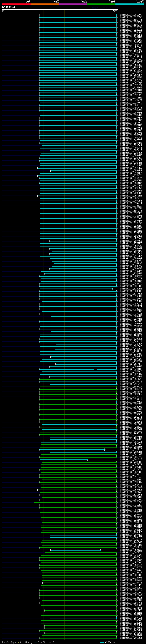Select last hit label UniRef100_Q0IE54
The height and width of the screenshot is (644, 146).
(x=131, y=638)
